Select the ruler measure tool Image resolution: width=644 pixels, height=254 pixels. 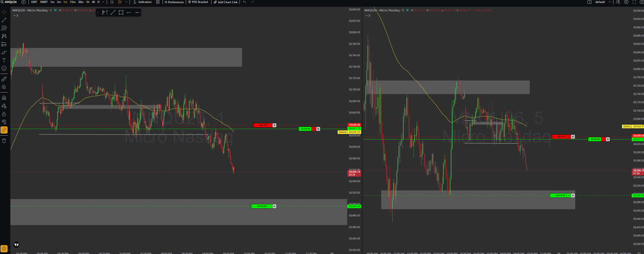pyautogui.click(x=4, y=79)
